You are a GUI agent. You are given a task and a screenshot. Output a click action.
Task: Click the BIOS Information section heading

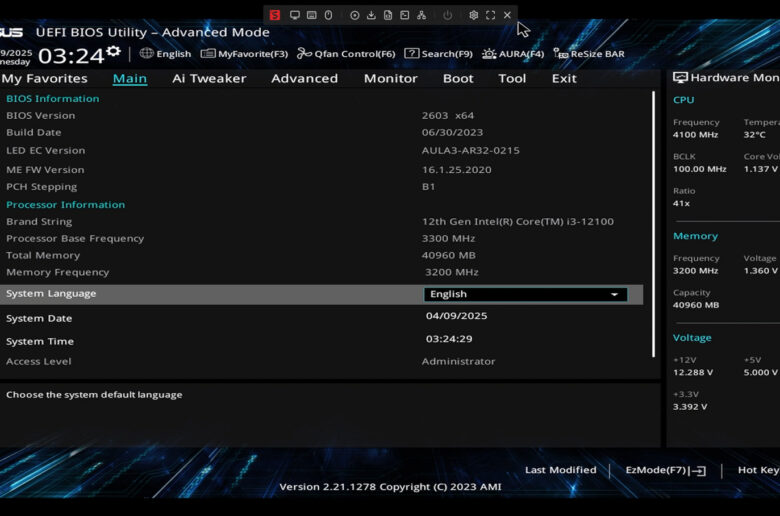click(53, 99)
